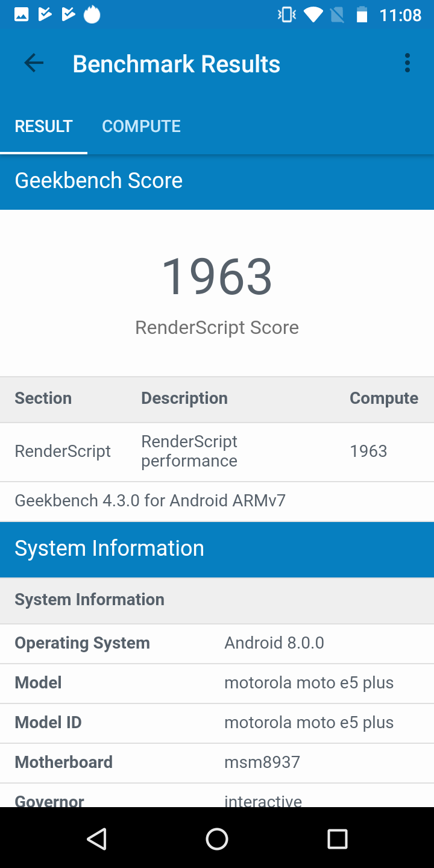Select the RESULT tab
The image size is (434, 868).
tap(43, 126)
